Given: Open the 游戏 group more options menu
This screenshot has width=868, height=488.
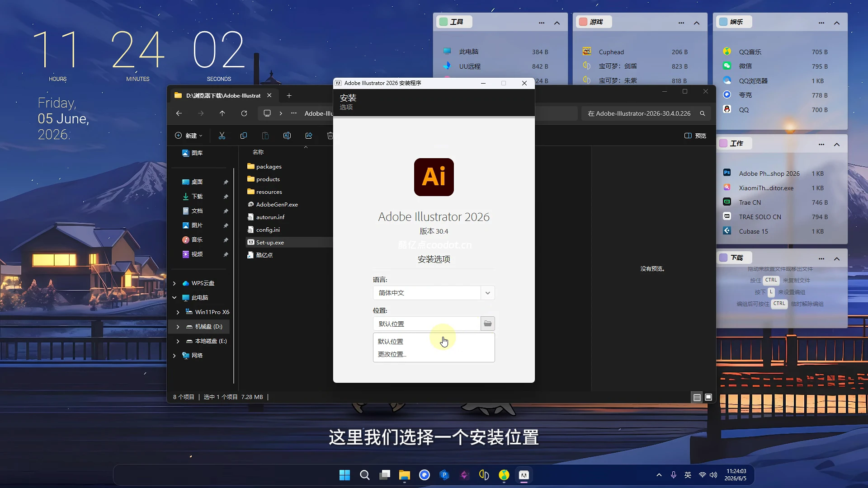Looking at the screenshot, I should coord(681,23).
